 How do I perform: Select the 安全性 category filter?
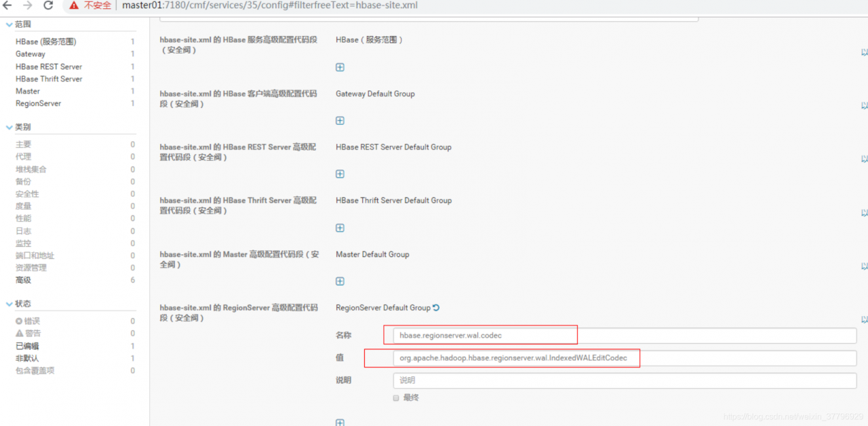click(27, 194)
